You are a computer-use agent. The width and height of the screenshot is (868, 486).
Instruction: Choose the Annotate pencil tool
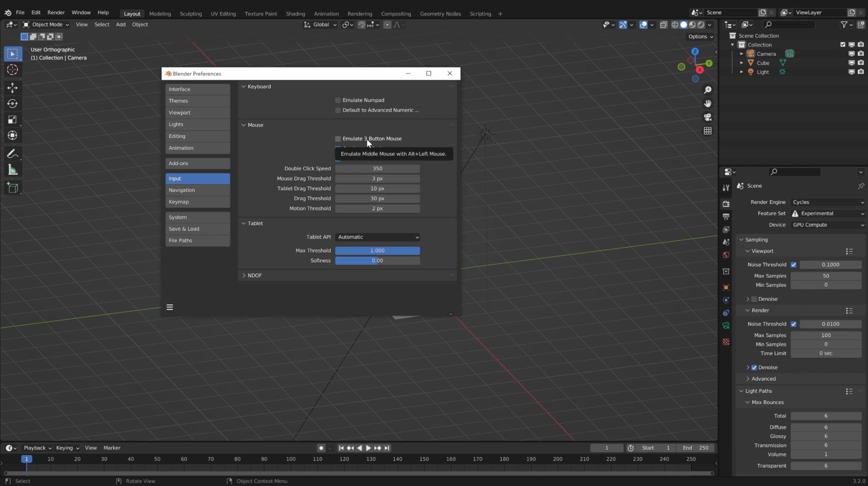tap(13, 154)
